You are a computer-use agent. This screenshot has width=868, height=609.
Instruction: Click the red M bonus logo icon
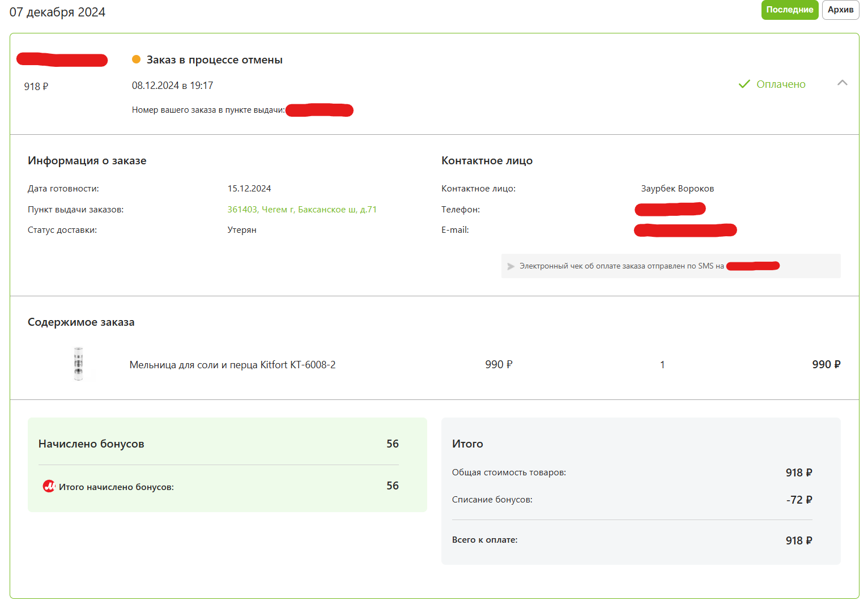tap(49, 486)
